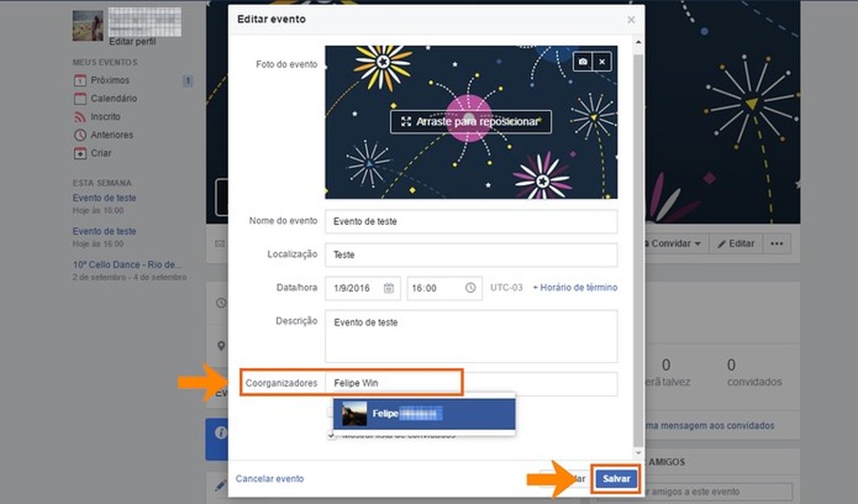The height and width of the screenshot is (504, 858).
Task: Toggle Mostrar lista de convidados checkbox
Action: click(331, 435)
